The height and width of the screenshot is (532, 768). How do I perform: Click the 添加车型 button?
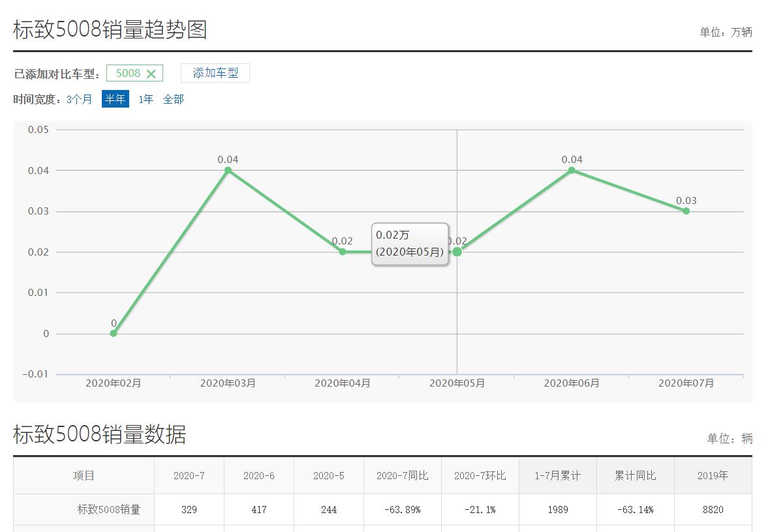point(215,73)
